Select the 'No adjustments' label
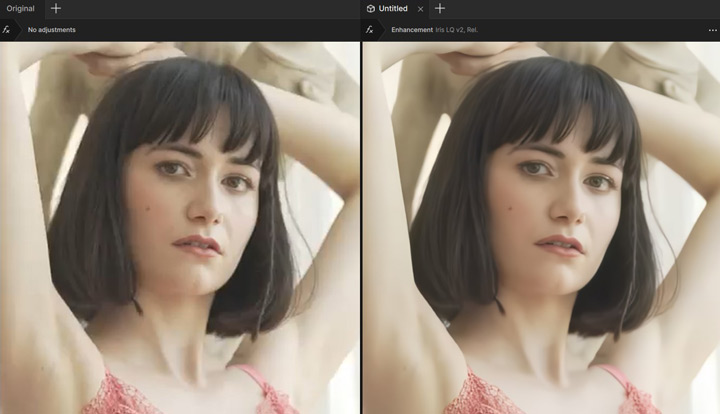The height and width of the screenshot is (414, 720). pyautogui.click(x=51, y=30)
